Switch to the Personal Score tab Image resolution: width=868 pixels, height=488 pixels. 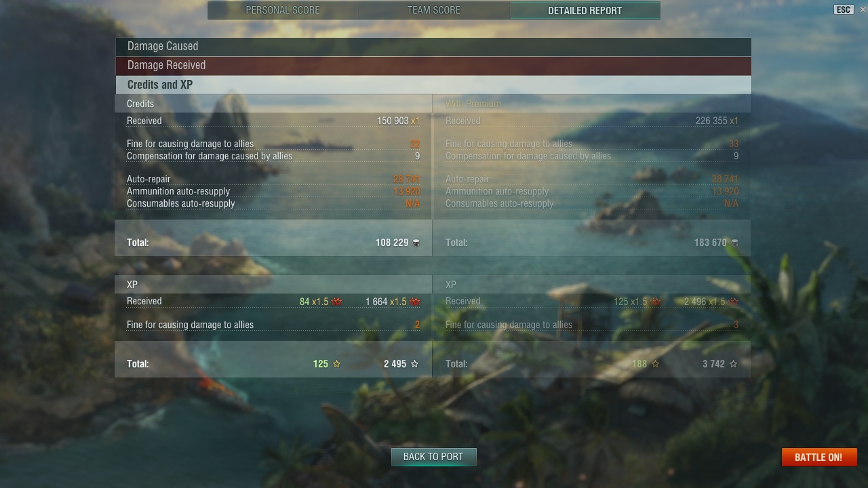283,10
